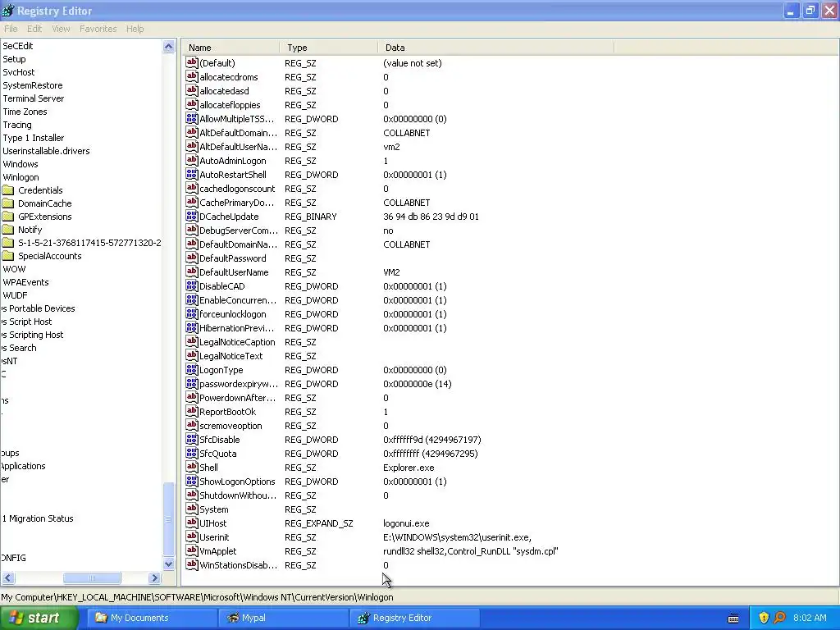Select the Credentials folder icon

tap(8, 190)
